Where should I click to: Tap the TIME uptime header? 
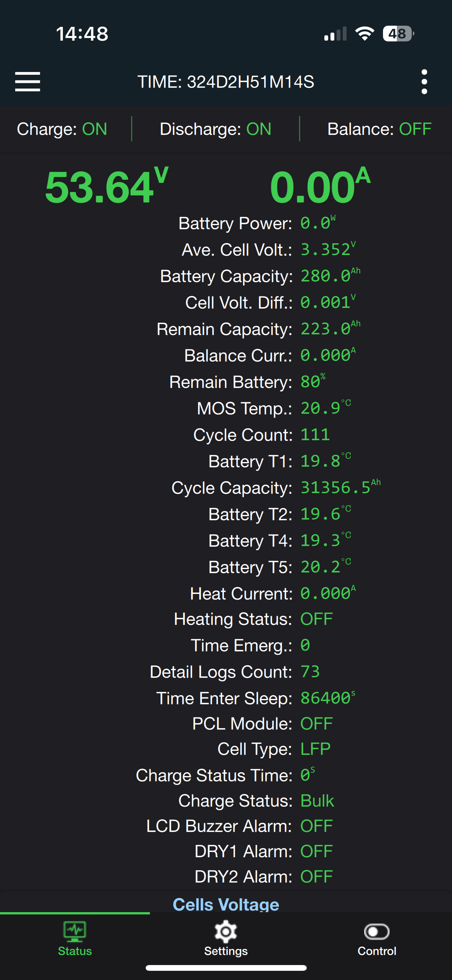click(226, 82)
